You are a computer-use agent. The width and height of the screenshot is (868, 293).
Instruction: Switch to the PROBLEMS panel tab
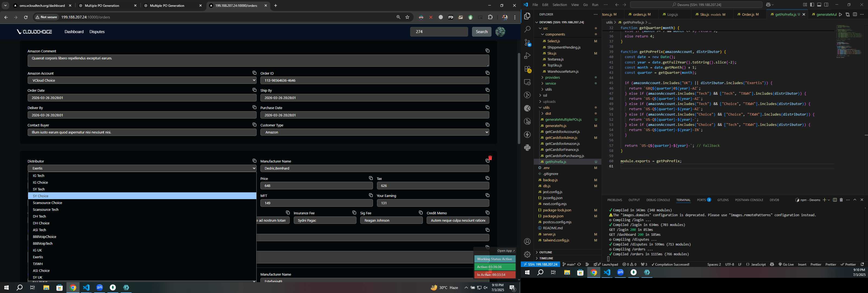(615, 200)
